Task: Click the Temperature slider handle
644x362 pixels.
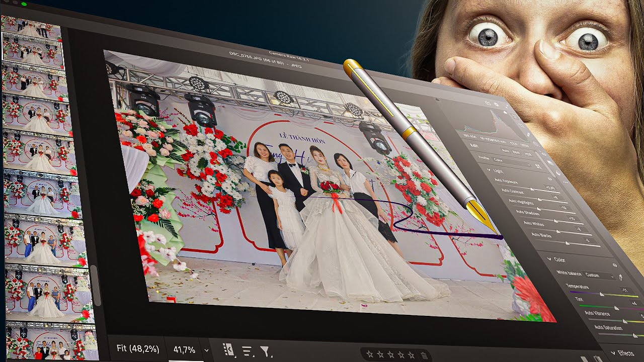Action: coord(602,294)
